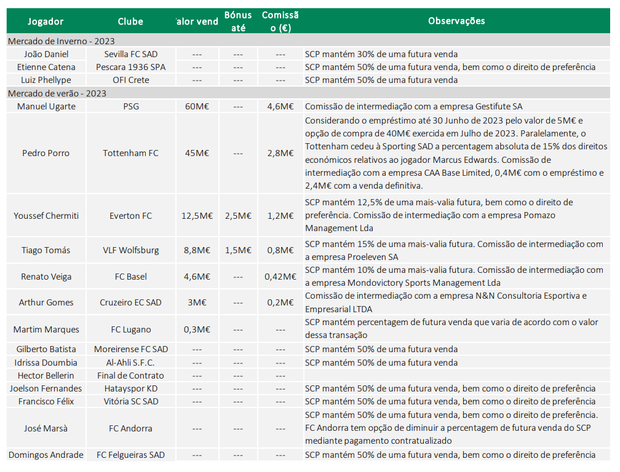The image size is (620, 472).
Task: Click the "Jogador" column header
Action: tap(47, 20)
